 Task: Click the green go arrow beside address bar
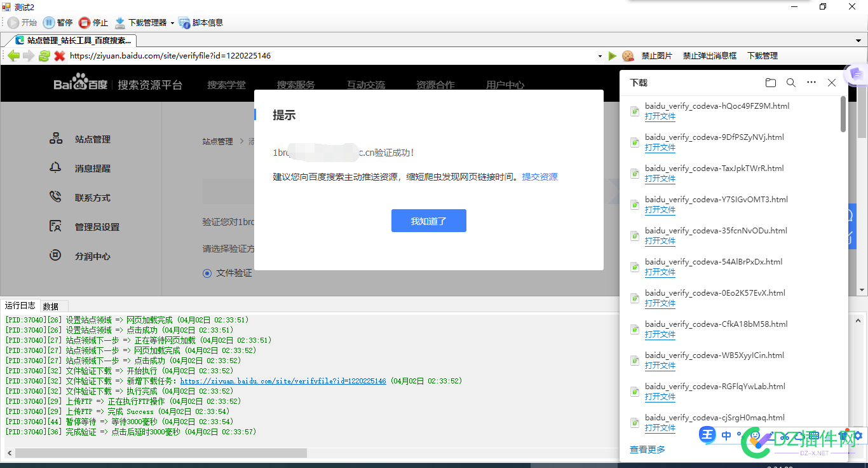[x=613, y=56]
